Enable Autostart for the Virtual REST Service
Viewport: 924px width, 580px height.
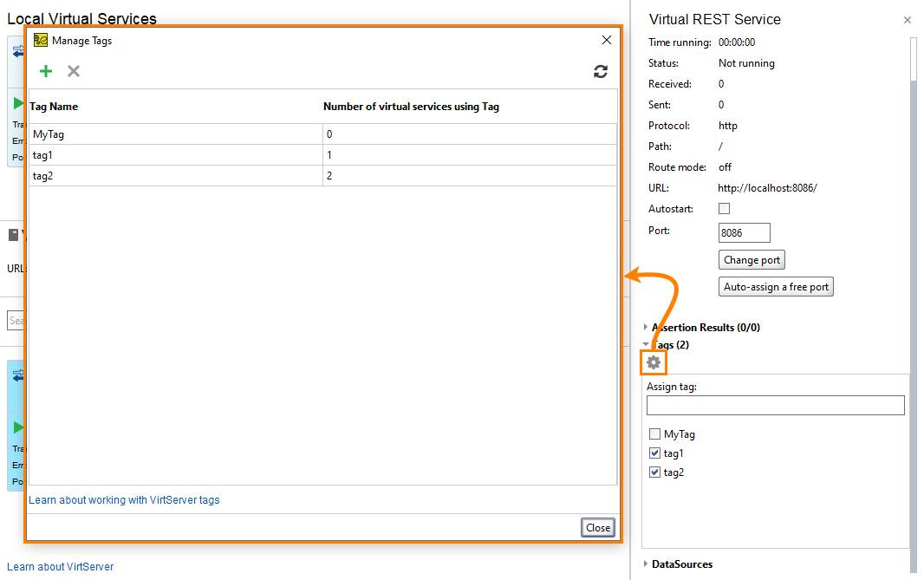(x=726, y=208)
